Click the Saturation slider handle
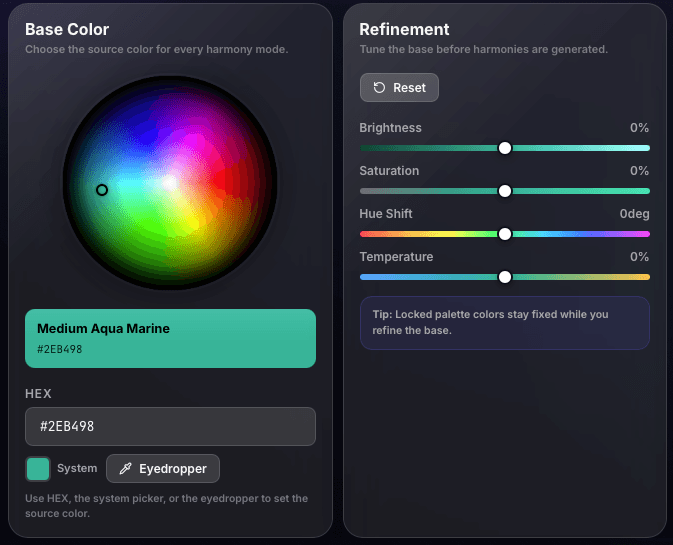This screenshot has width=673, height=545. (505, 191)
